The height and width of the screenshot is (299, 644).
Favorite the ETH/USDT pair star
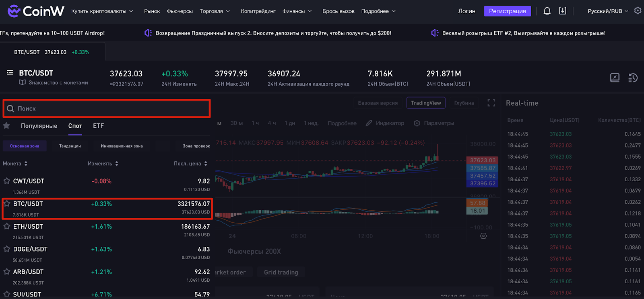[x=7, y=226]
